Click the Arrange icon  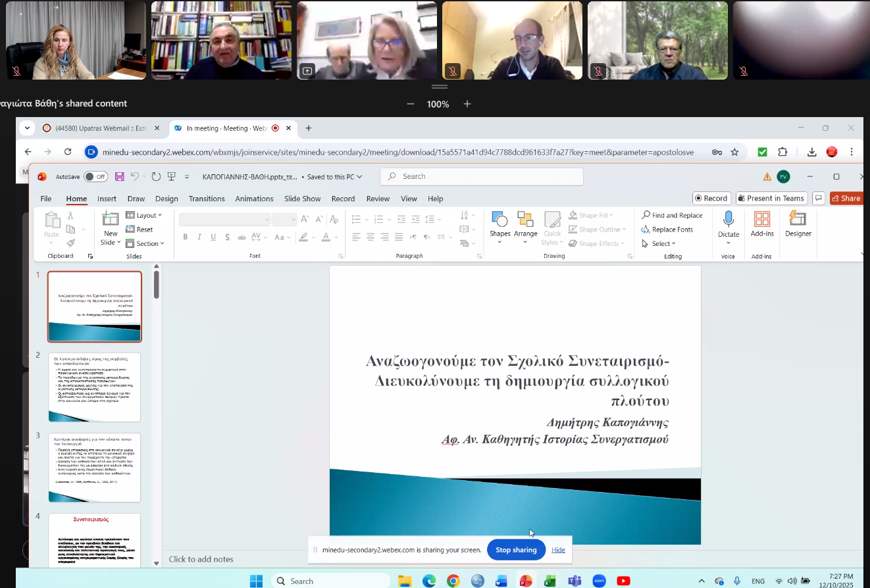(x=525, y=220)
